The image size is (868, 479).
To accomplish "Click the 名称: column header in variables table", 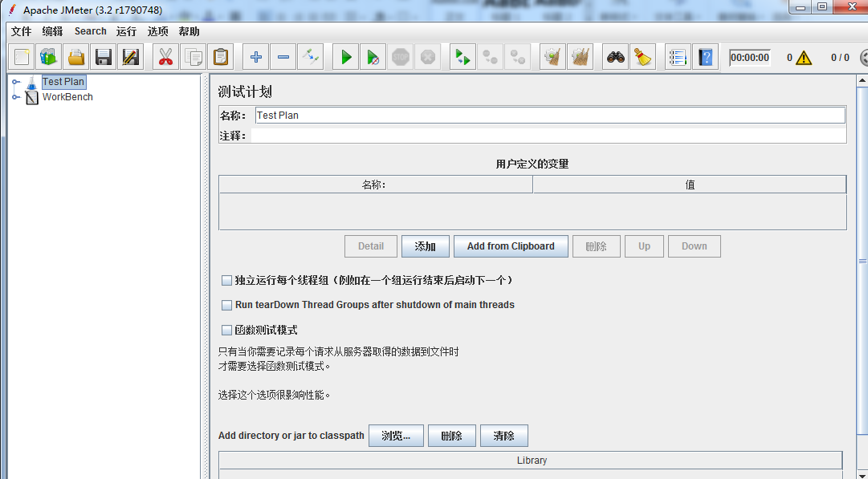I will (x=376, y=185).
